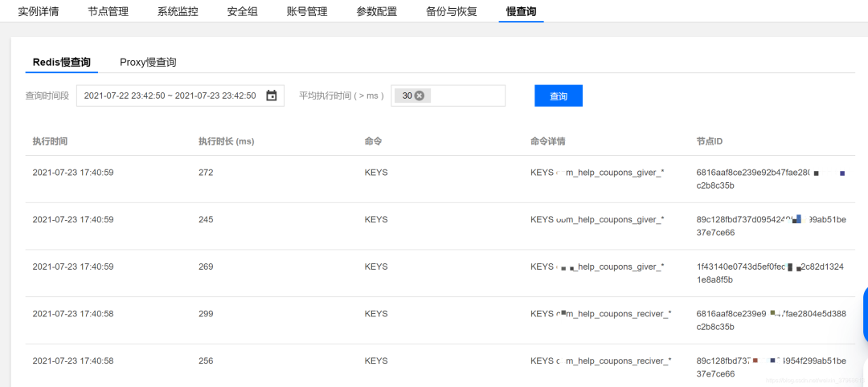
Task: Open the 账号管理 tab
Action: tap(307, 11)
